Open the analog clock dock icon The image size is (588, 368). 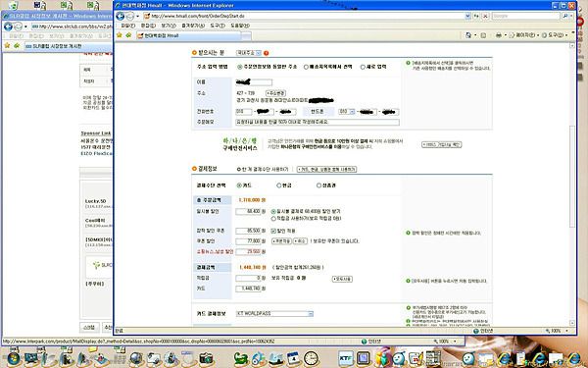pyautogui.click(x=311, y=358)
